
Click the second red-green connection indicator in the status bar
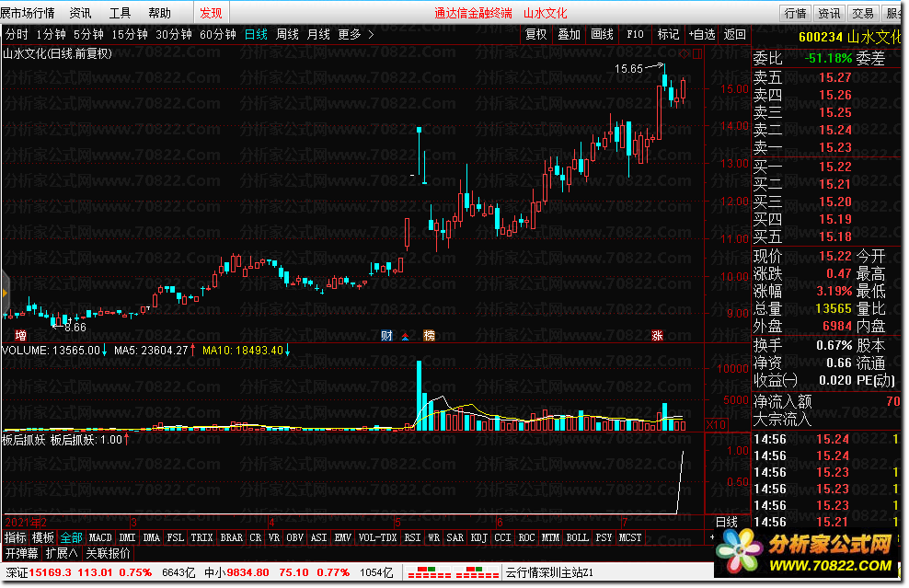(x=478, y=572)
